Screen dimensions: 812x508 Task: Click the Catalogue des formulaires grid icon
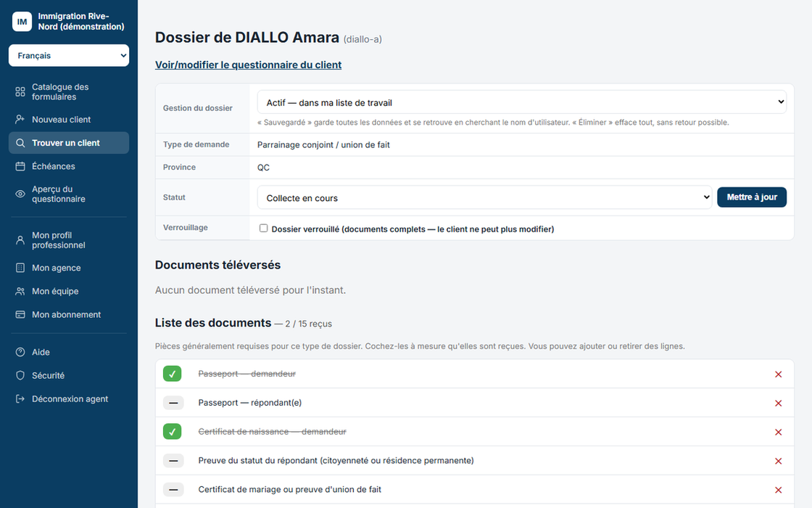pos(20,91)
